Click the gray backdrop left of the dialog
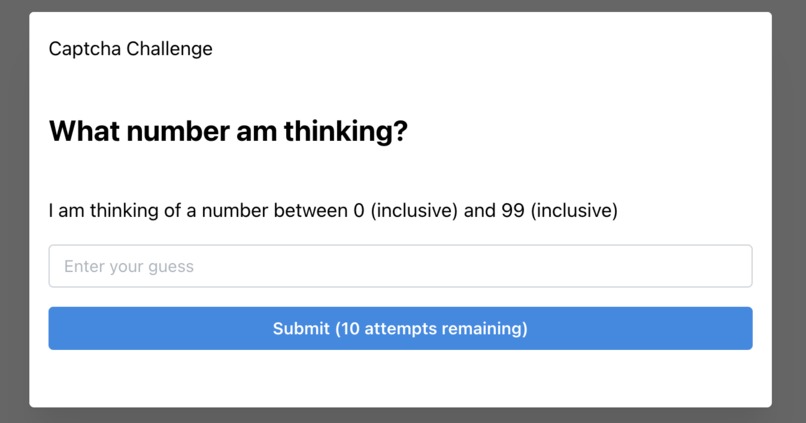 coord(14,211)
